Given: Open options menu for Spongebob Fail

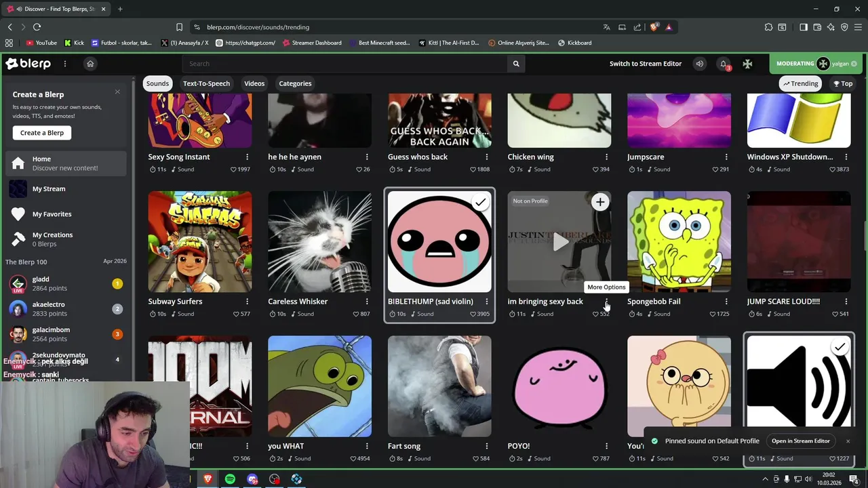Looking at the screenshot, I should 726,302.
